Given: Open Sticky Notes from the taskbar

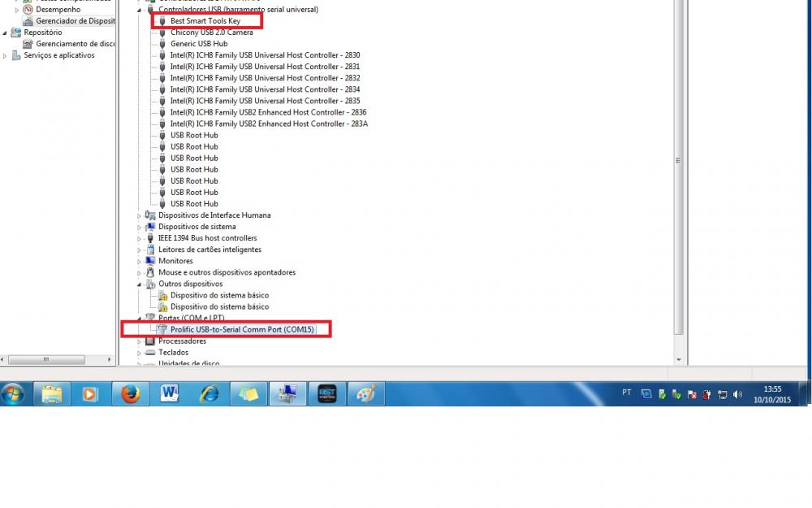Looking at the screenshot, I should tap(248, 394).
